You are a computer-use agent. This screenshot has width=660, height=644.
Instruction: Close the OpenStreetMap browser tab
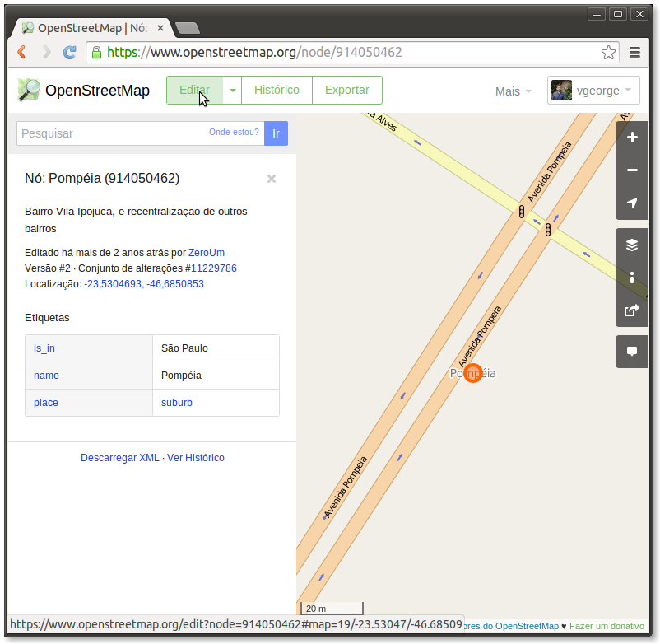[x=160, y=28]
